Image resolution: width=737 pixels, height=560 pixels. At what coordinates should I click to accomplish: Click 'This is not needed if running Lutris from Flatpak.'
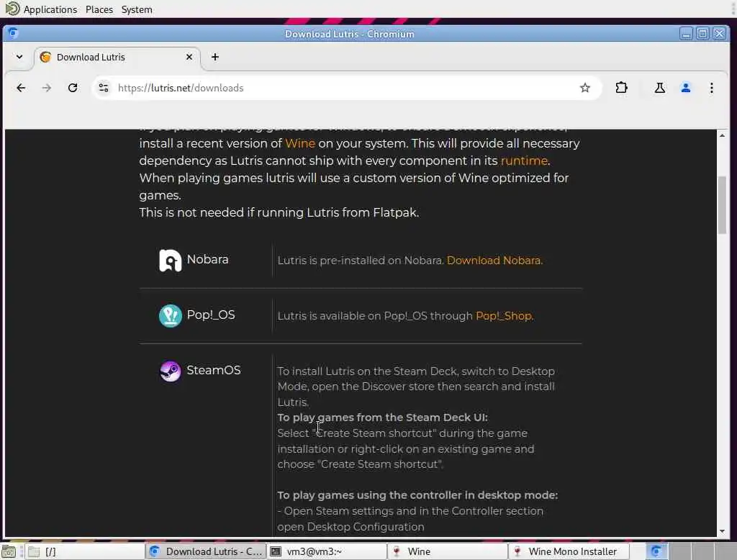coord(279,212)
